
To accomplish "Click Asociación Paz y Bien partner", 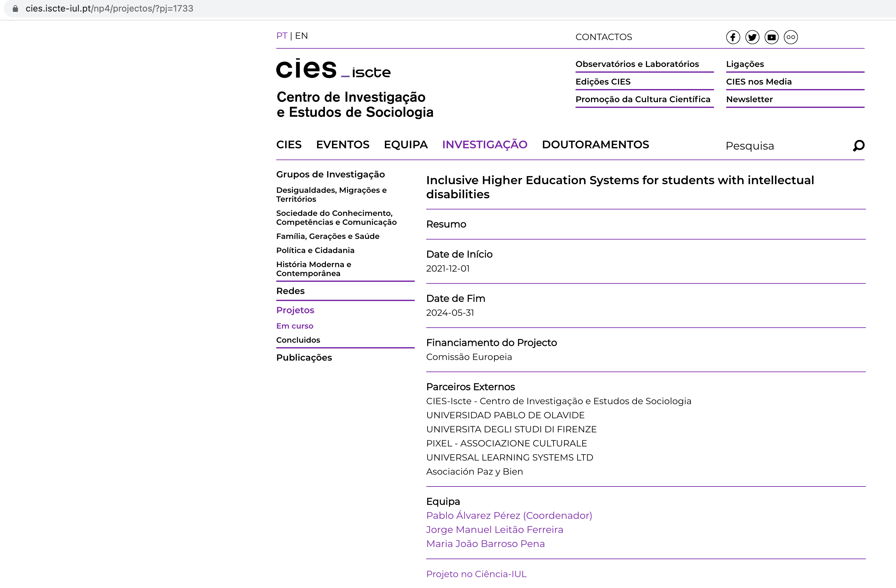I will [474, 472].
